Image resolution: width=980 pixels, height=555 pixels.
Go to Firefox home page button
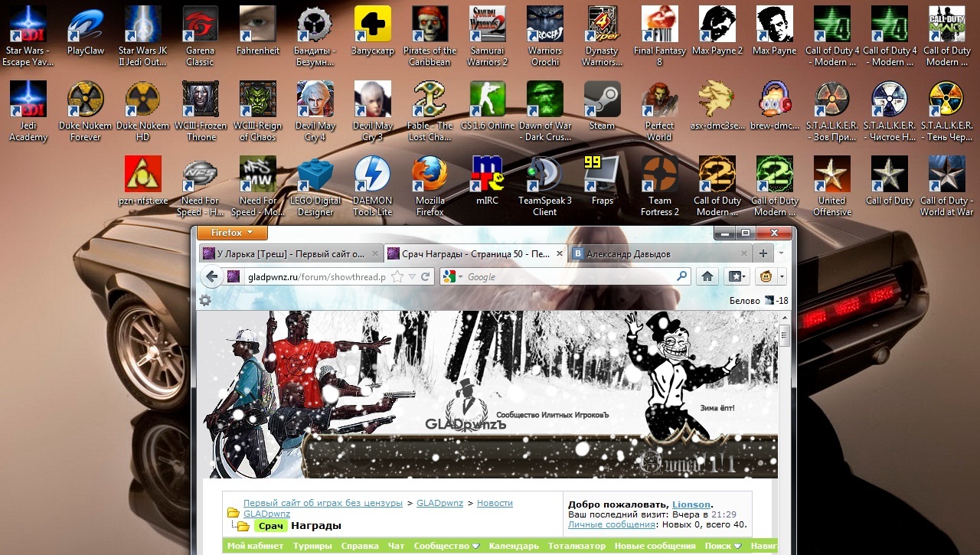pos(707,276)
